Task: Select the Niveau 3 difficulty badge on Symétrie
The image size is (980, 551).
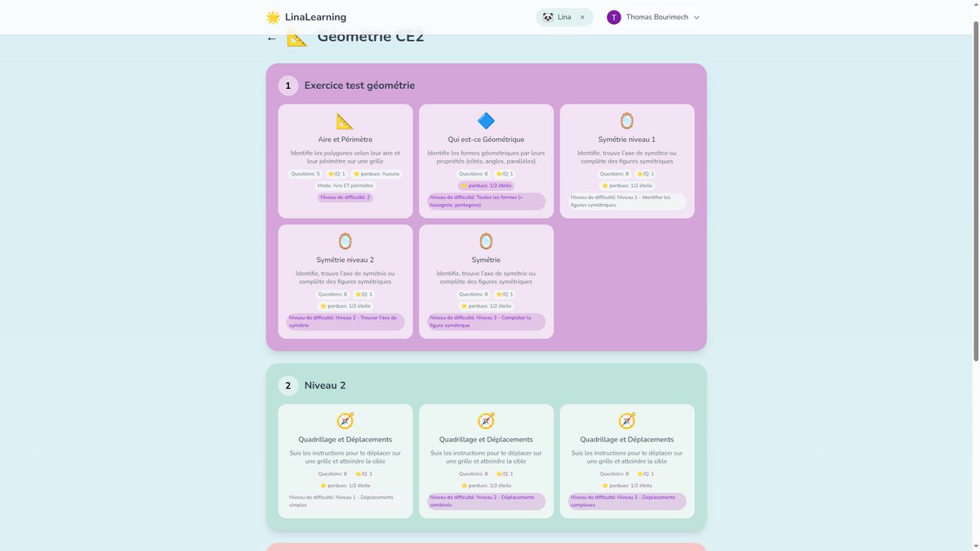Action: pos(486,320)
